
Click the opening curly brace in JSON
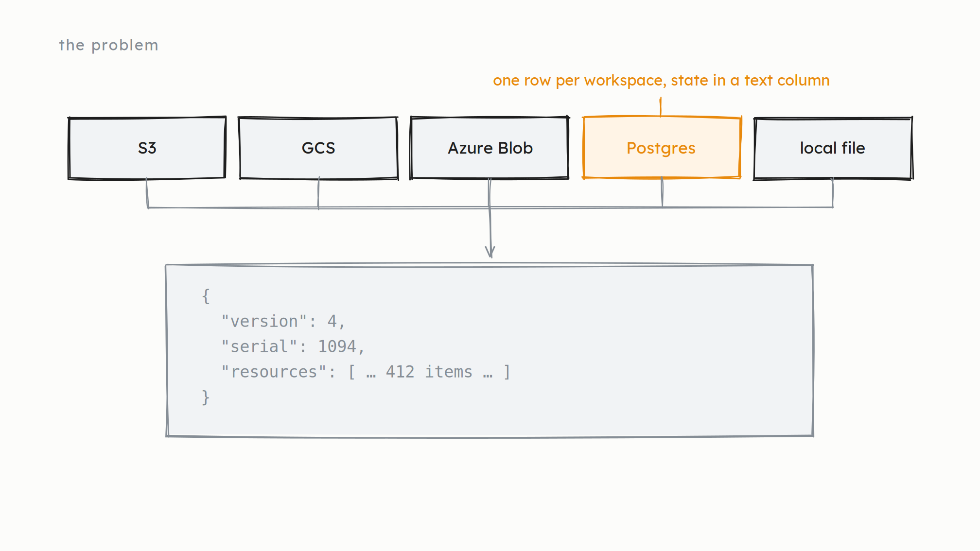pyautogui.click(x=206, y=296)
